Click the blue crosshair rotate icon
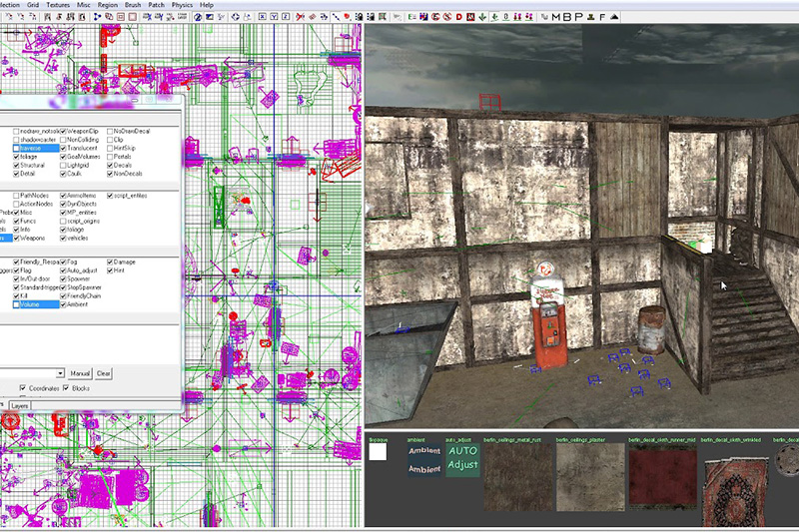799x532 pixels. coord(236,17)
